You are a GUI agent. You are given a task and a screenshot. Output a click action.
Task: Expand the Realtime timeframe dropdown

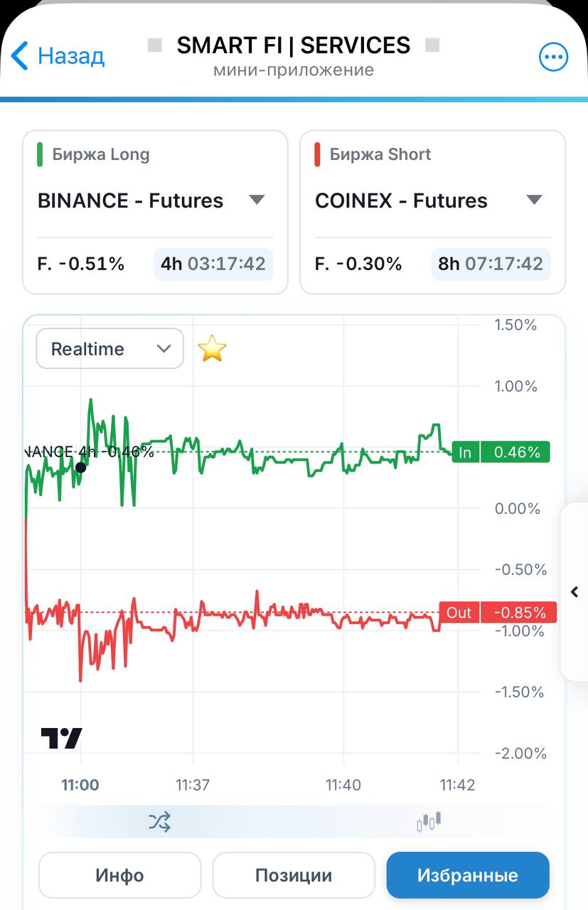(109, 348)
